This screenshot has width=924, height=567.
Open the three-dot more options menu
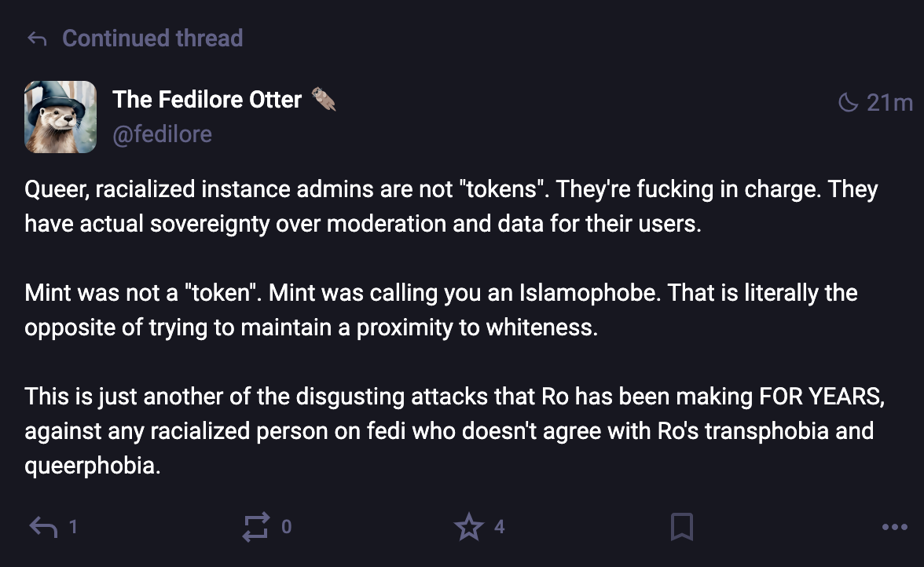pyautogui.click(x=895, y=527)
